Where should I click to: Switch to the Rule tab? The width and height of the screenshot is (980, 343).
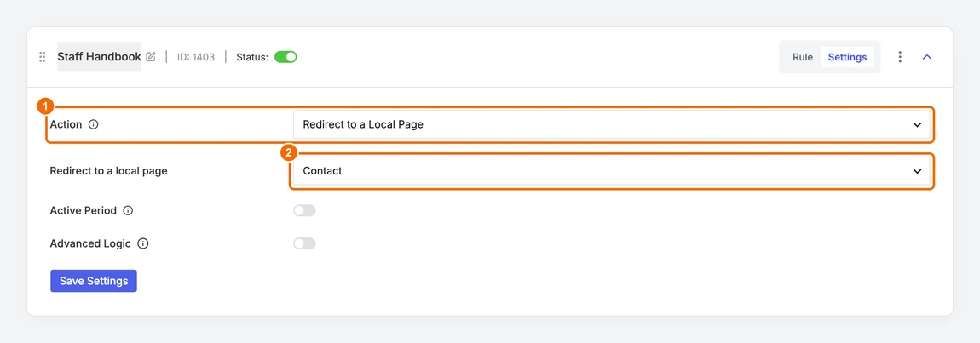click(x=803, y=57)
